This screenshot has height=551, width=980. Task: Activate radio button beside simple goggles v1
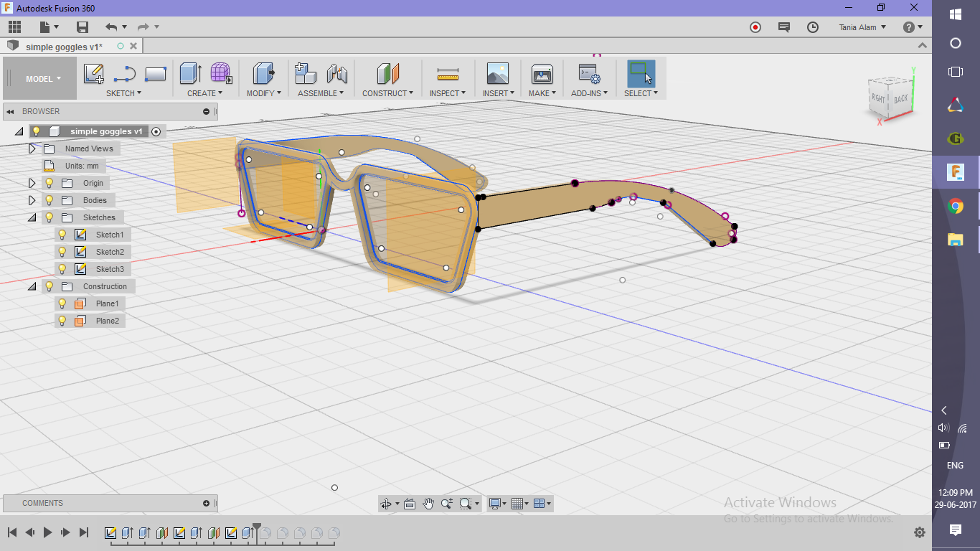pyautogui.click(x=156, y=131)
